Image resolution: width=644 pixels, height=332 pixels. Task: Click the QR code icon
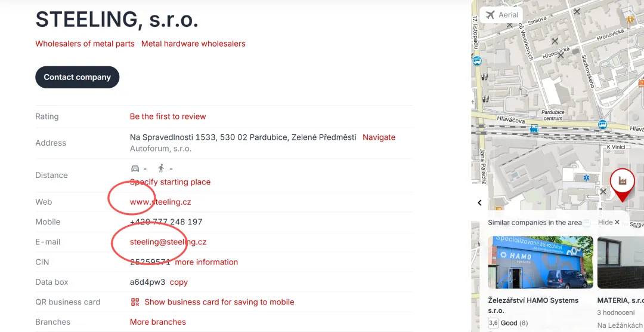coord(135,302)
